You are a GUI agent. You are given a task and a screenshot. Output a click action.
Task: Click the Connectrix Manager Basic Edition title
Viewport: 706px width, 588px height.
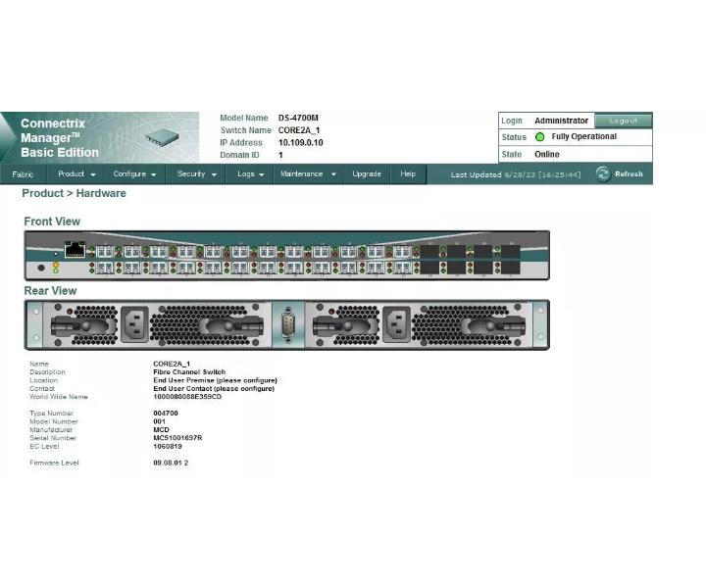pos(60,137)
